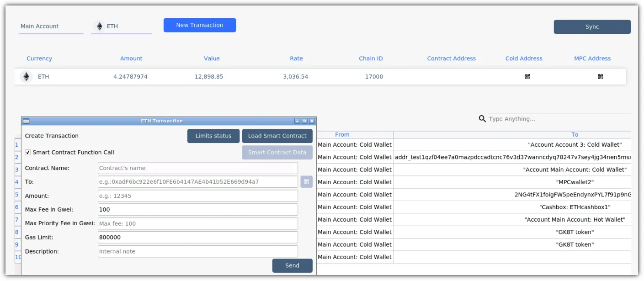Screen dimensions: 644x281
Task: Open Limits status
Action: coord(213,136)
